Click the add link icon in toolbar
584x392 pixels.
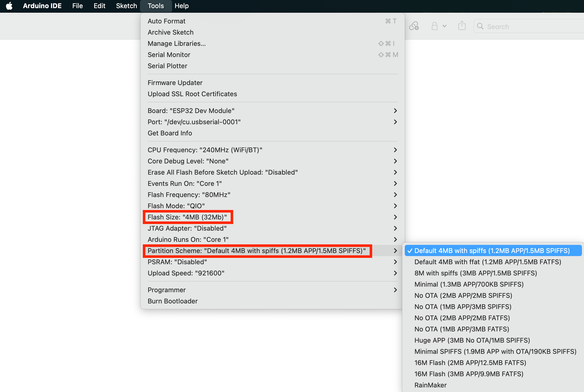[x=414, y=26]
